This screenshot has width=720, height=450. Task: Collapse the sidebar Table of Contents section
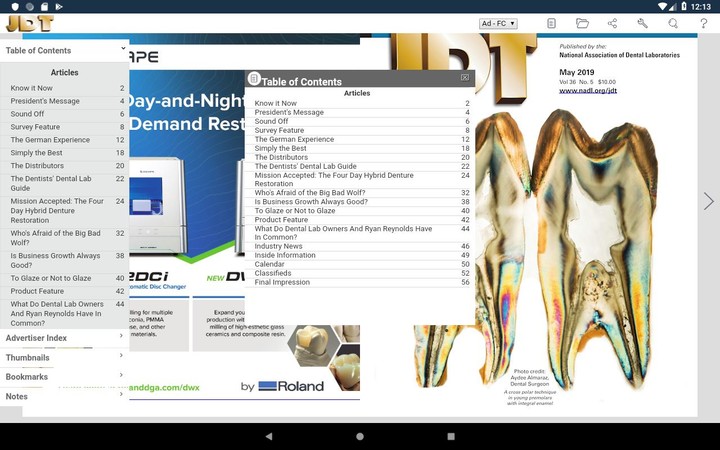point(64,51)
